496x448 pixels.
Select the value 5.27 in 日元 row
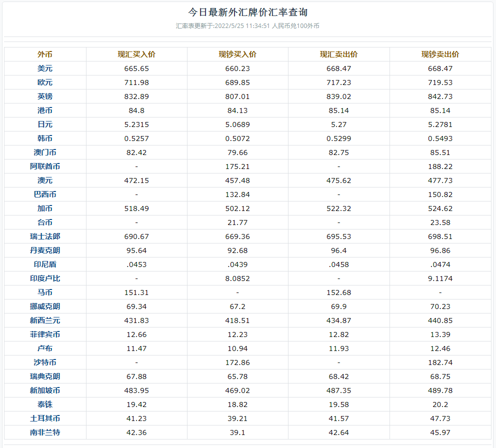click(339, 124)
